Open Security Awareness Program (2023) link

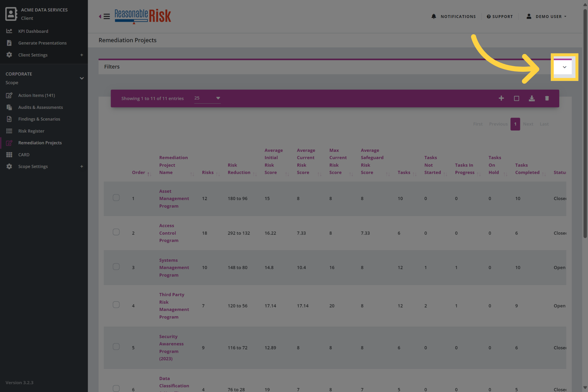pyautogui.click(x=171, y=348)
